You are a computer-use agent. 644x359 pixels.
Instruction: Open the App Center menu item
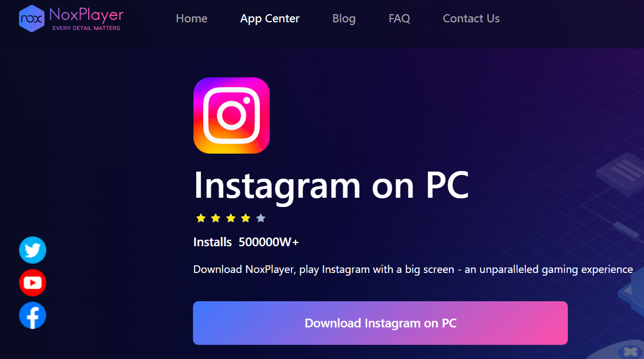(270, 19)
